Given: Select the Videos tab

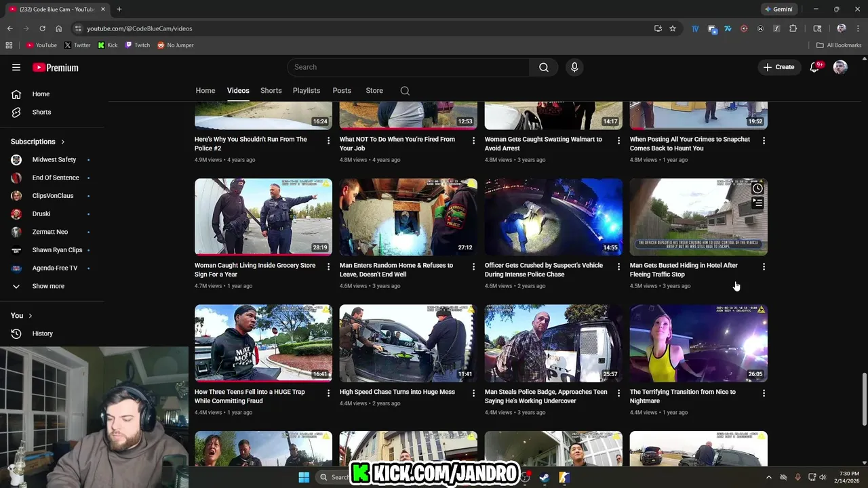Looking at the screenshot, I should pos(238,91).
